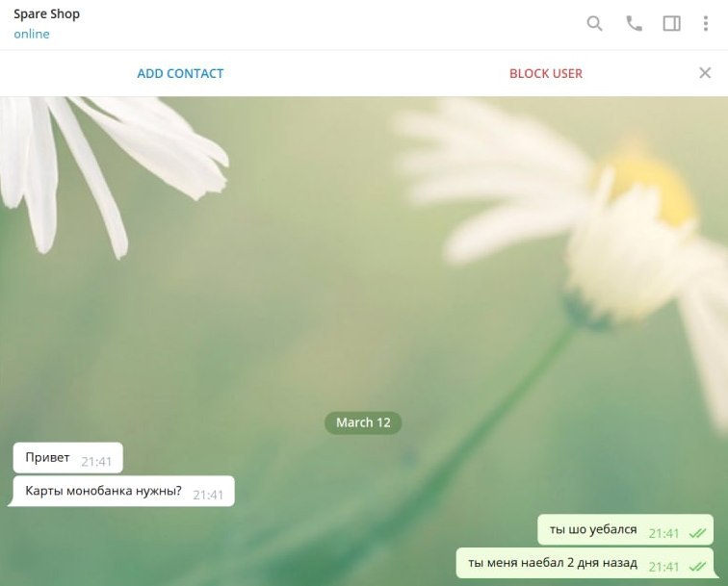Select the outgoing message starting ты шо

(x=625, y=529)
